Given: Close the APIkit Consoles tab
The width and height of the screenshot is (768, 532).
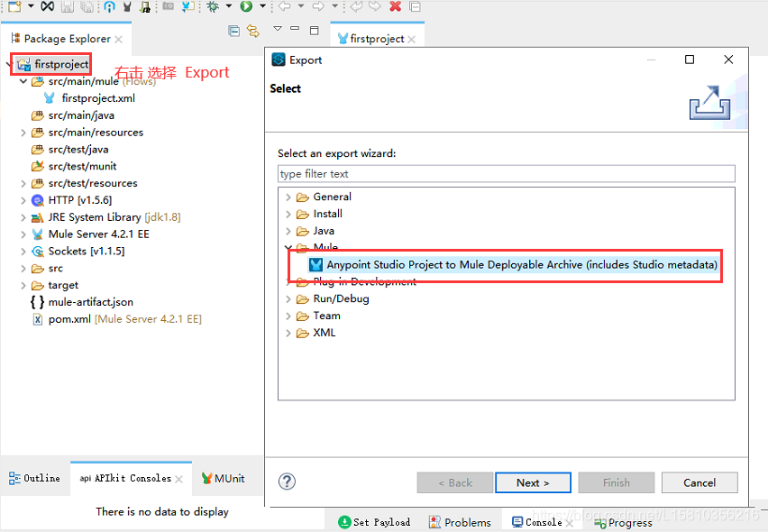Looking at the screenshot, I should [178, 479].
